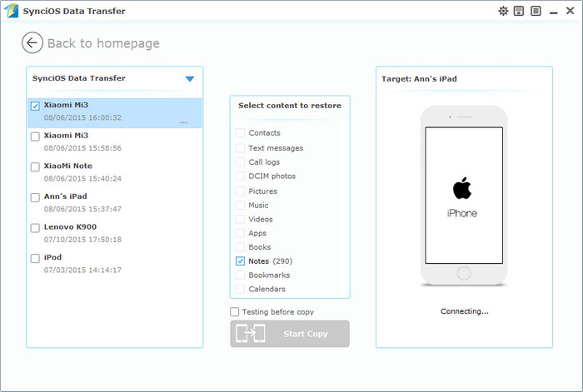Tick the Call logs checkbox
The height and width of the screenshot is (392, 583).
coord(240,162)
